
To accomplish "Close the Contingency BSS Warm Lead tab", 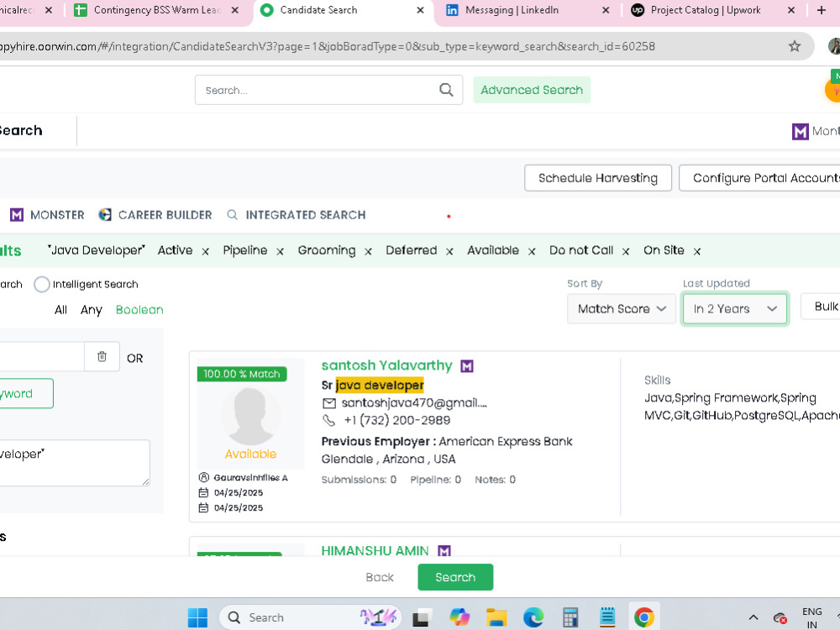I will [234, 10].
